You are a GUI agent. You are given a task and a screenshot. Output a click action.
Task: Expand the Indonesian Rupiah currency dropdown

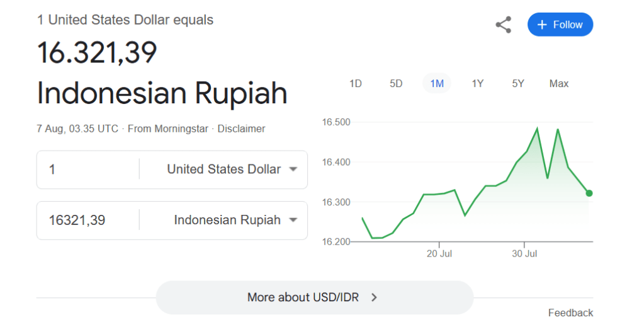[x=293, y=220]
